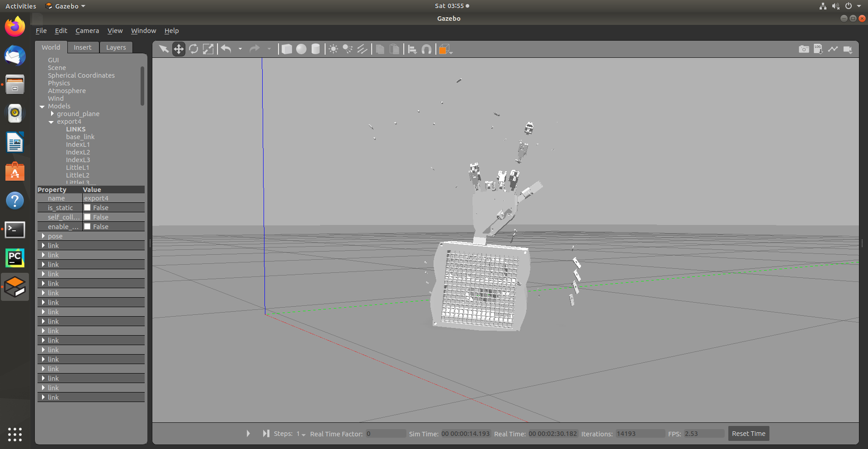Click the Reset Time button
This screenshot has height=449, width=868.
pos(749,434)
